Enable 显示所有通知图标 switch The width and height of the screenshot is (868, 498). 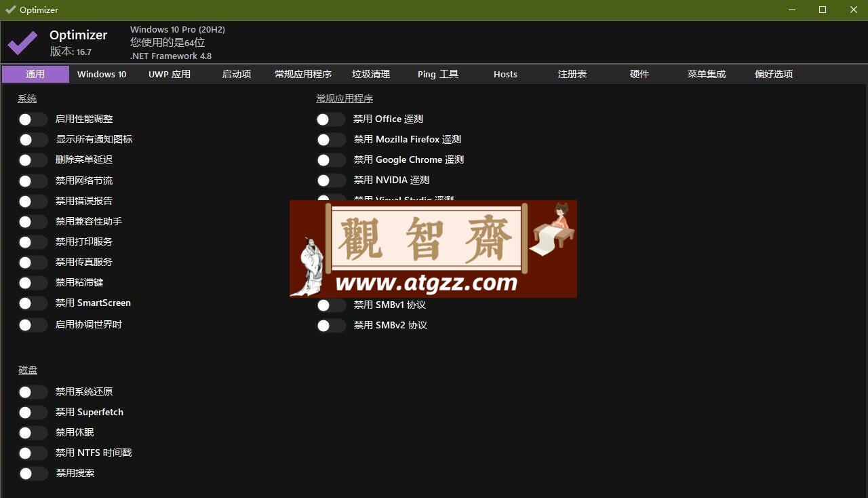point(33,140)
